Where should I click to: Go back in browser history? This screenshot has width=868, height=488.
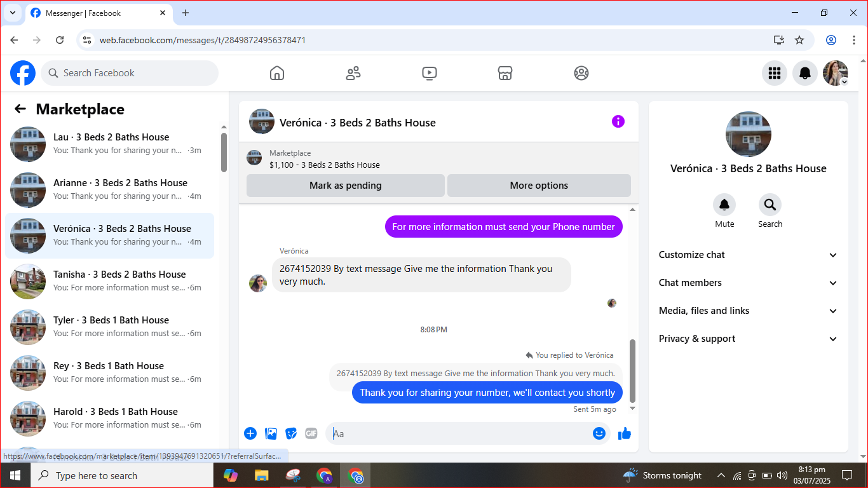[14, 40]
